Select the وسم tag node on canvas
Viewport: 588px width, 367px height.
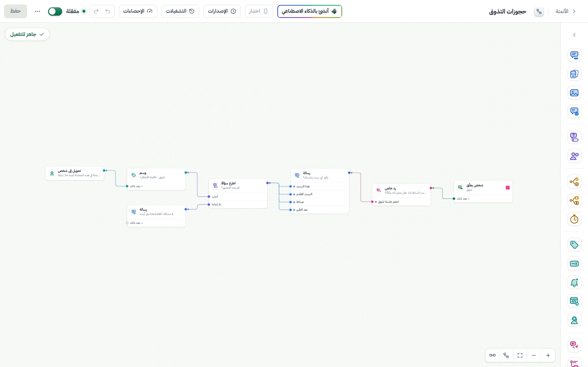[156, 179]
